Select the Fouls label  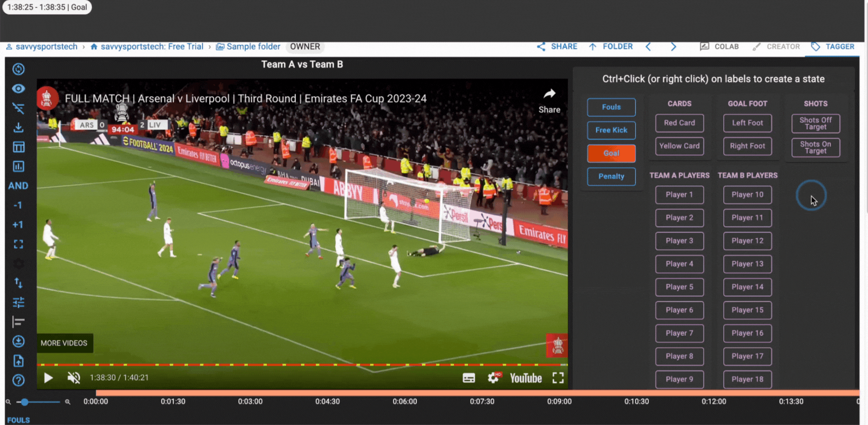coord(611,107)
